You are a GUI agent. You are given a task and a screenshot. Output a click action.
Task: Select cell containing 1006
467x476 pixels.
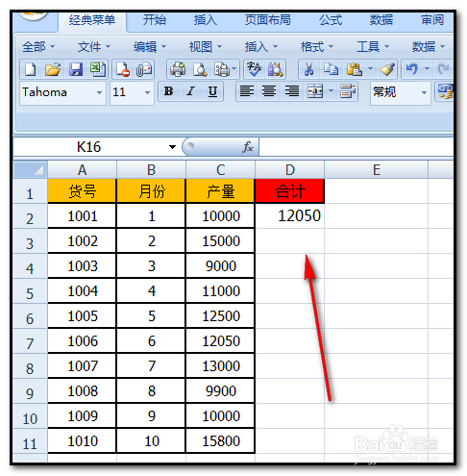point(82,341)
